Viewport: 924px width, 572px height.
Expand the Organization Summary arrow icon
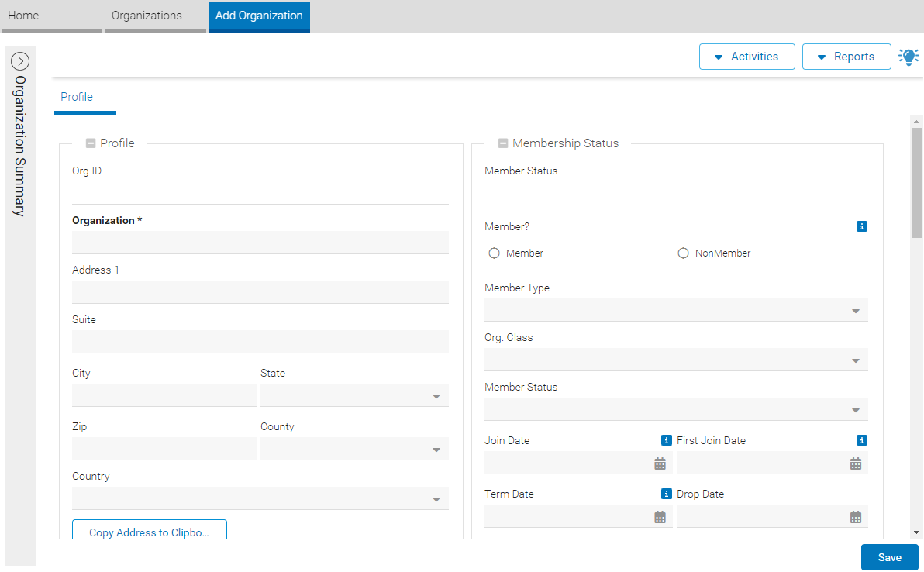pos(20,61)
